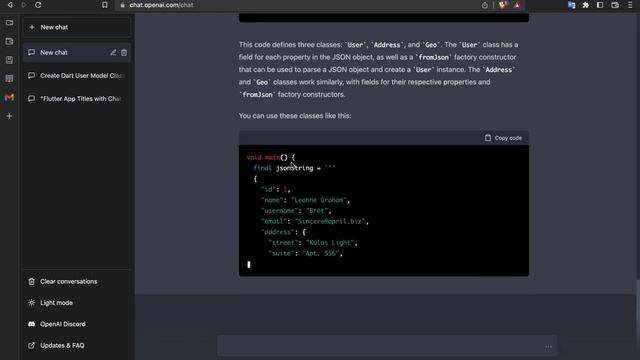This screenshot has height=360, width=640.
Task: Click the code line "name": "Leanne Graham"
Action: (305, 200)
